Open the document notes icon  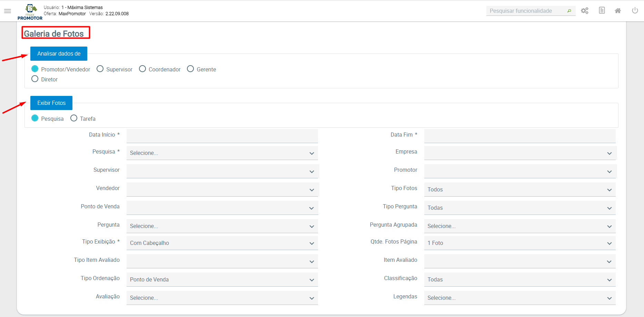click(x=602, y=11)
